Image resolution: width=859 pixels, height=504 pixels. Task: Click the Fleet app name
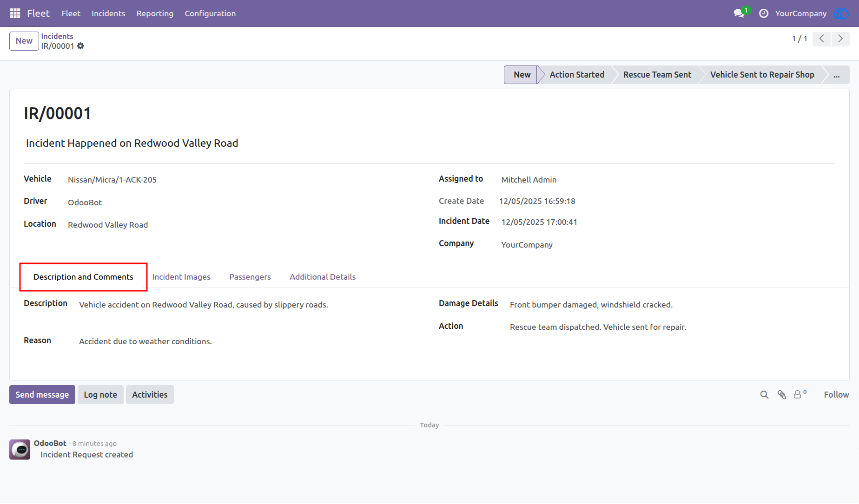(38, 13)
